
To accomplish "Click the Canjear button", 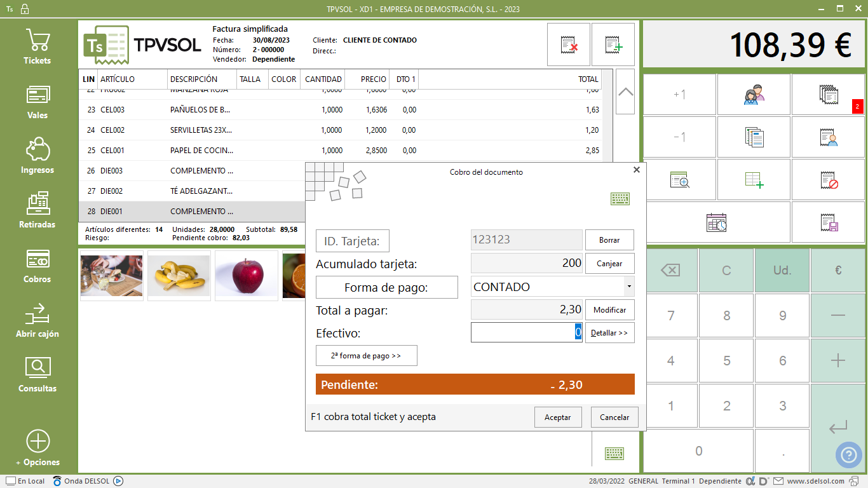I will 609,263.
